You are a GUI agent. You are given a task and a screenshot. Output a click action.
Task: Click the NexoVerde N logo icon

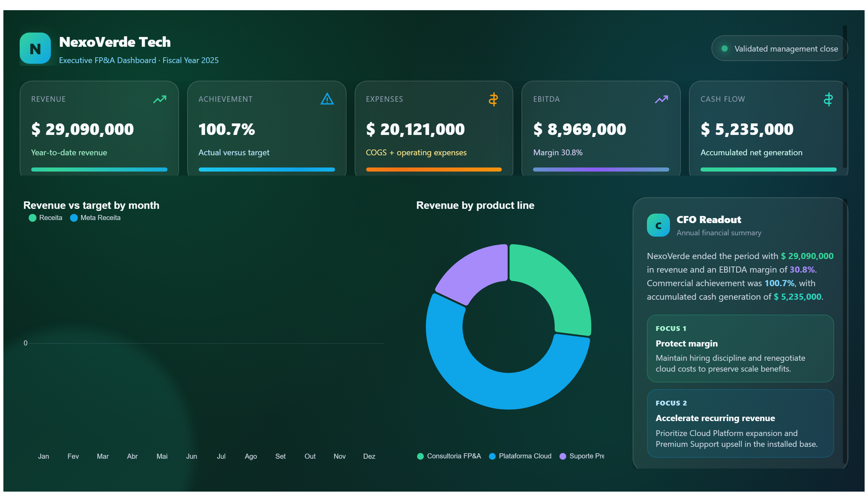click(35, 48)
